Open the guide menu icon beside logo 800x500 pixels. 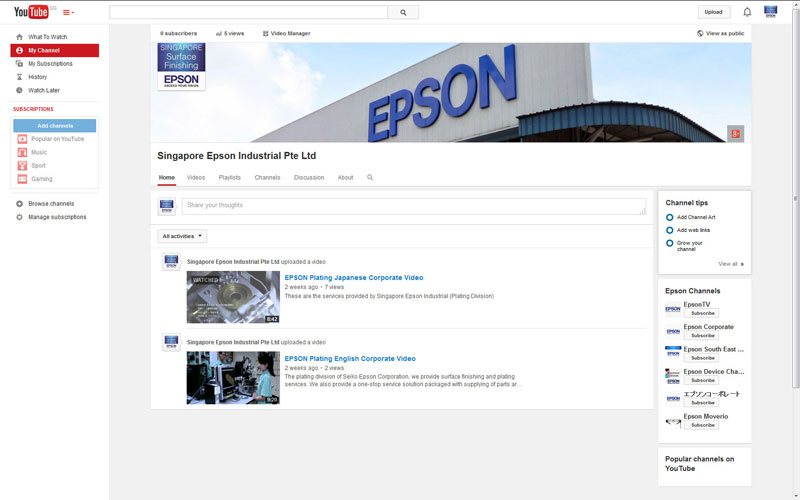[x=68, y=12]
